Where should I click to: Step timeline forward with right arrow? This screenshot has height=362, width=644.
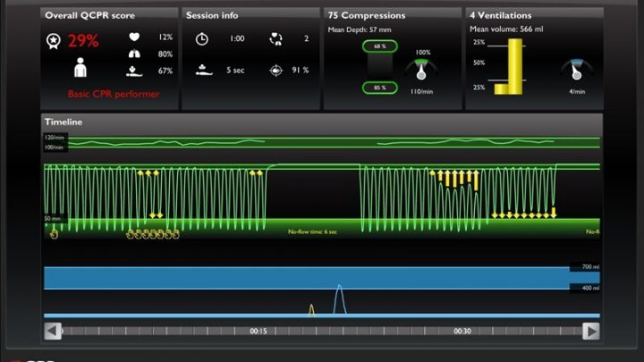click(591, 332)
